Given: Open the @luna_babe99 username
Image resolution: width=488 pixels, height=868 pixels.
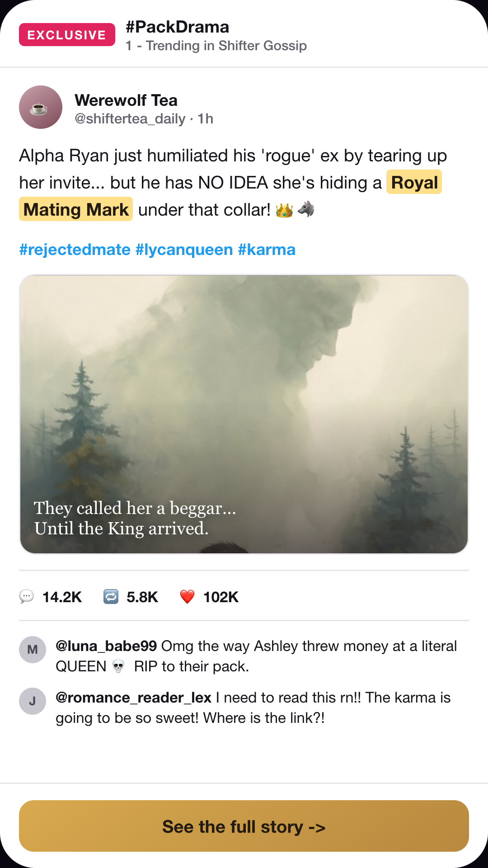Looking at the screenshot, I should [x=106, y=646].
